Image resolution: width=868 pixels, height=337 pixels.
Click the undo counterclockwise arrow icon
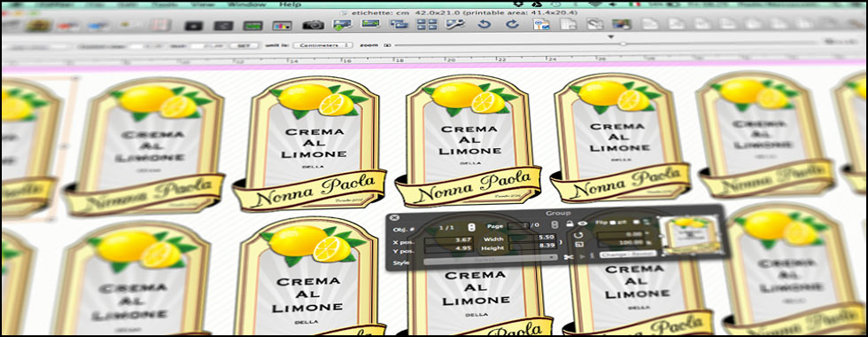point(484,24)
